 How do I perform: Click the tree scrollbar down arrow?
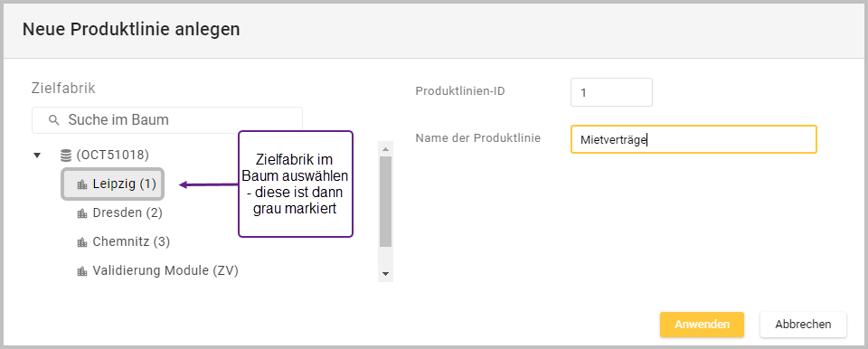pyautogui.click(x=386, y=274)
